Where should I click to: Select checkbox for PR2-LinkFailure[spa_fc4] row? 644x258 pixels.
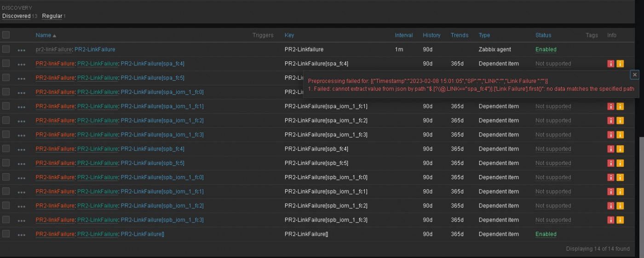pyautogui.click(x=6, y=64)
